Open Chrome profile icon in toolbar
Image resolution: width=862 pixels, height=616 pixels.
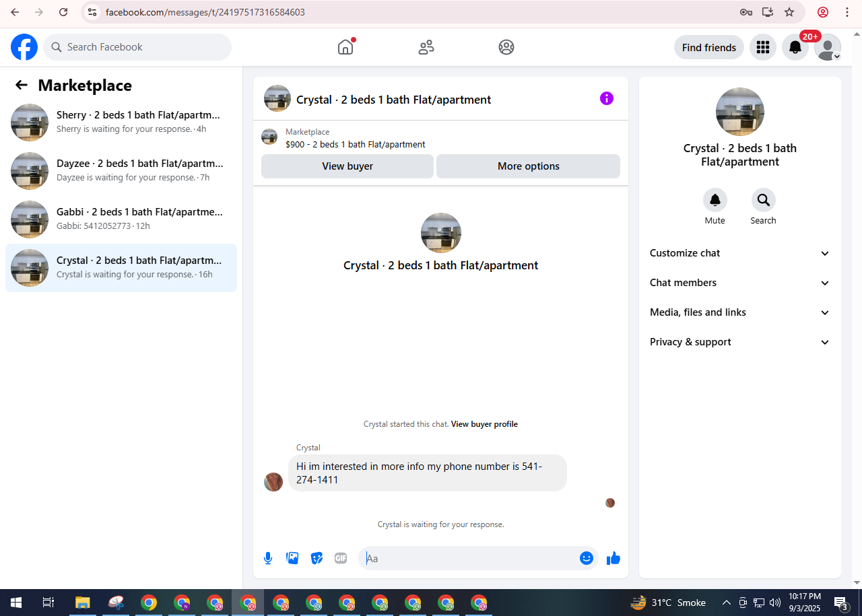coord(823,12)
